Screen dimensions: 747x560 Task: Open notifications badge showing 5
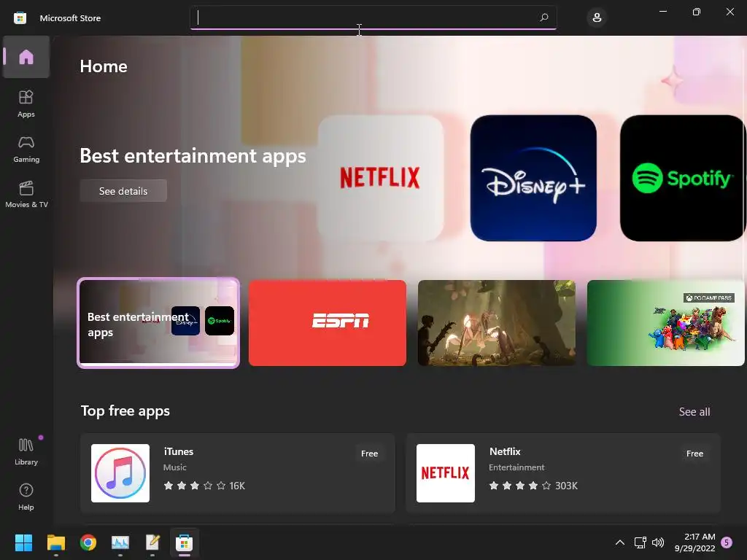[x=727, y=542]
